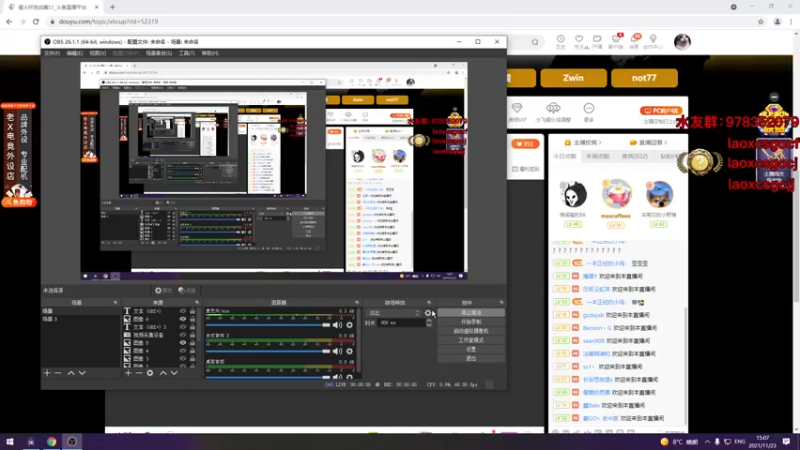Pop out the Scenes dock panel
This screenshot has width=800, height=450.
pos(115,303)
